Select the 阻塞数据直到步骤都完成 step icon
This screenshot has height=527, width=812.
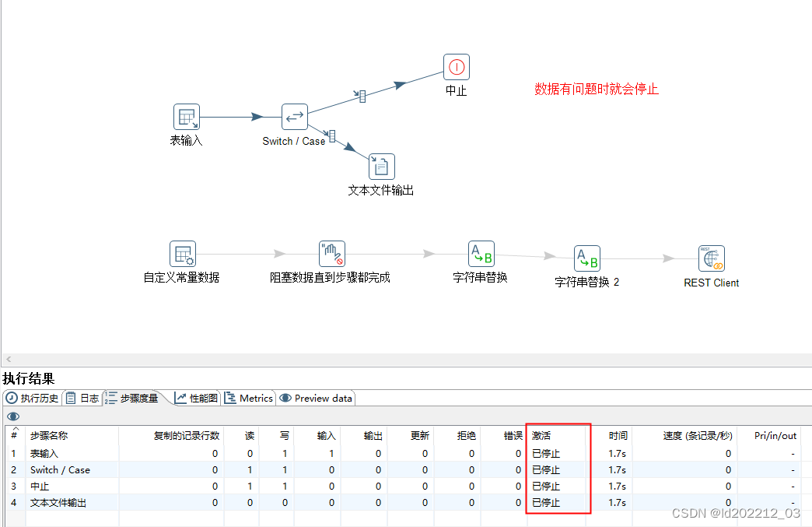pyautogui.click(x=332, y=254)
